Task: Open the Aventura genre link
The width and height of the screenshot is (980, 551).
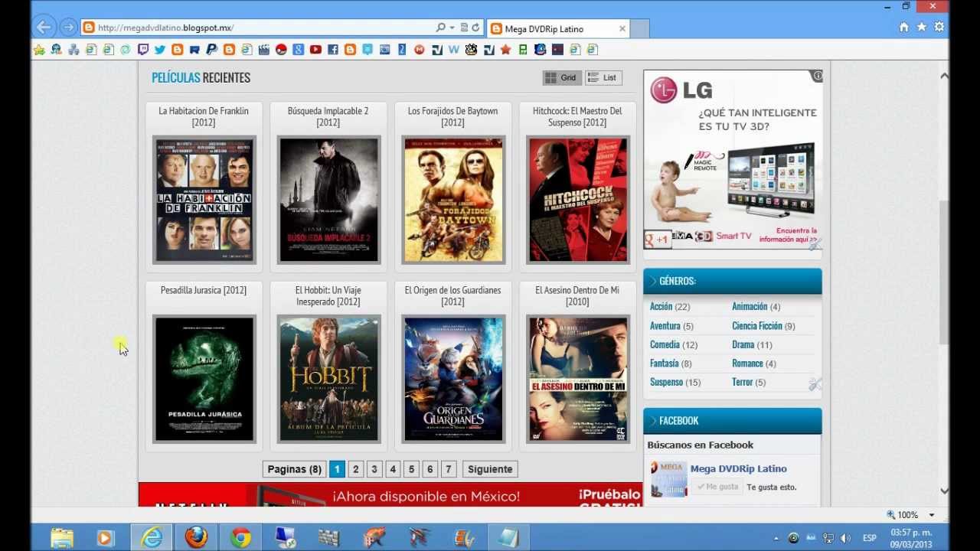Action: (665, 326)
